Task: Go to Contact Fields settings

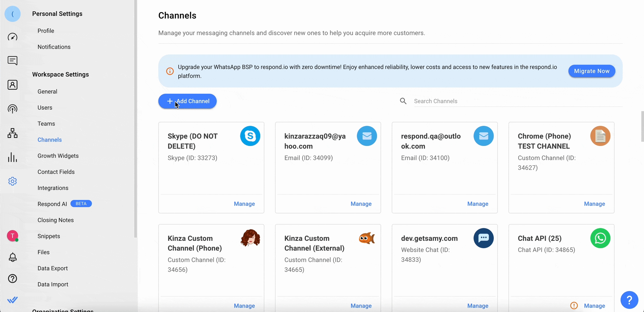Action: tap(56, 172)
